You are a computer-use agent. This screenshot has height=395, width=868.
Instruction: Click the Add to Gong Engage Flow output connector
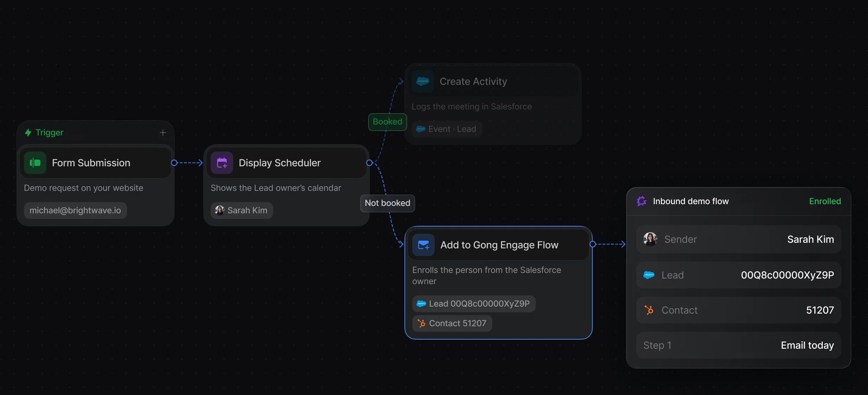pyautogui.click(x=593, y=244)
